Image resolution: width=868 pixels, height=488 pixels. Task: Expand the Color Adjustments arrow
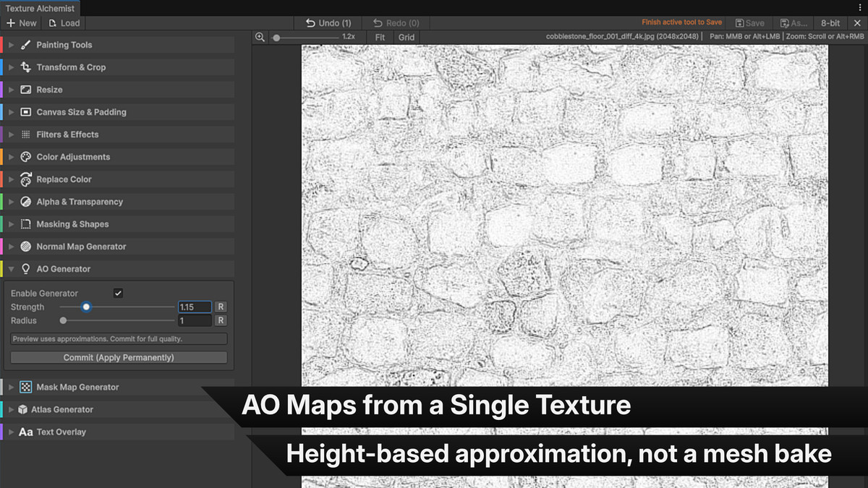click(11, 157)
